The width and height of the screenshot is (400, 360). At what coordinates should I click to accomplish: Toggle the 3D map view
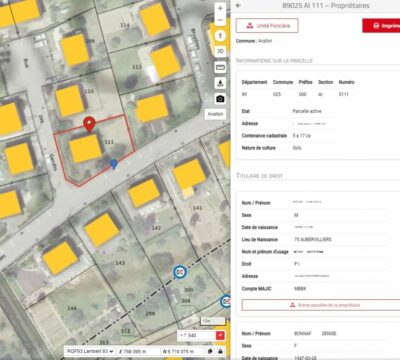pos(220,51)
